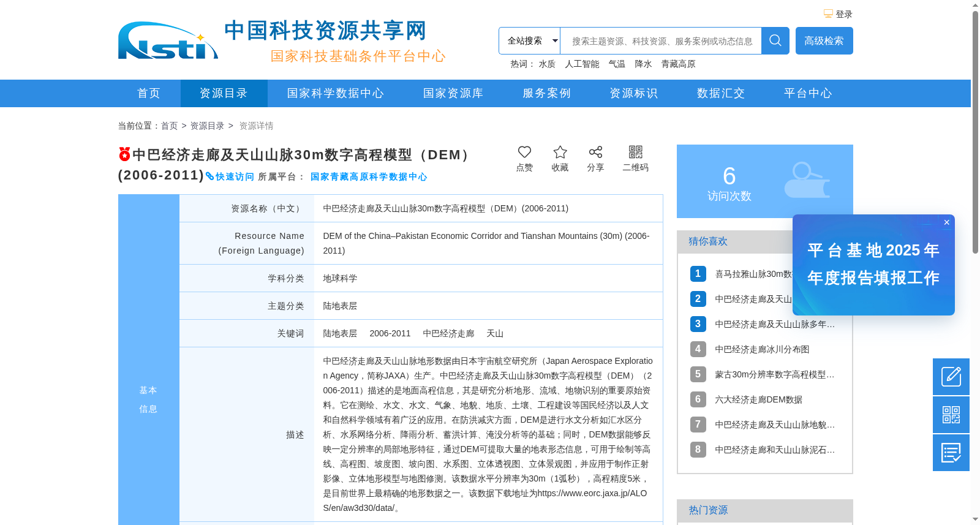Click 快速访问 quick access link
The image size is (980, 525).
(x=230, y=176)
